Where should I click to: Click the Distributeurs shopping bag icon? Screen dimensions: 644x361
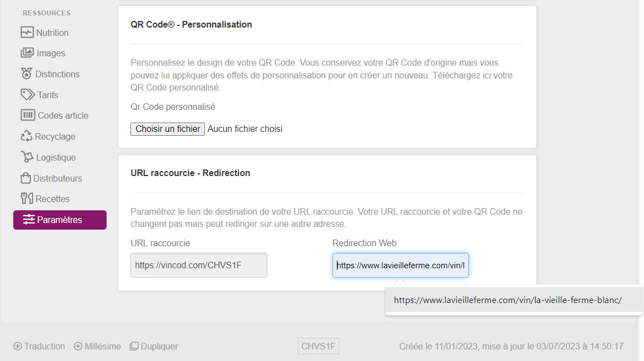click(x=25, y=178)
